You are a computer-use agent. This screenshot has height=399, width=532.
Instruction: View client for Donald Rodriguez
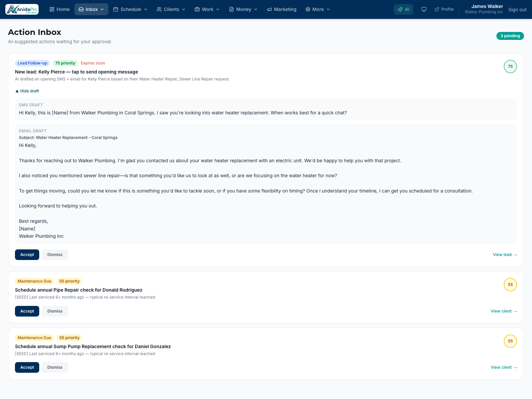click(x=504, y=311)
